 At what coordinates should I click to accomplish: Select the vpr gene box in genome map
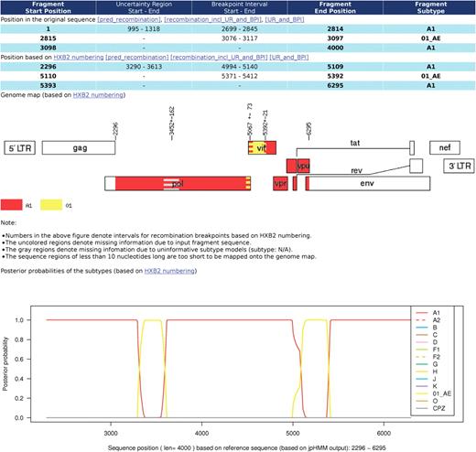280,184
